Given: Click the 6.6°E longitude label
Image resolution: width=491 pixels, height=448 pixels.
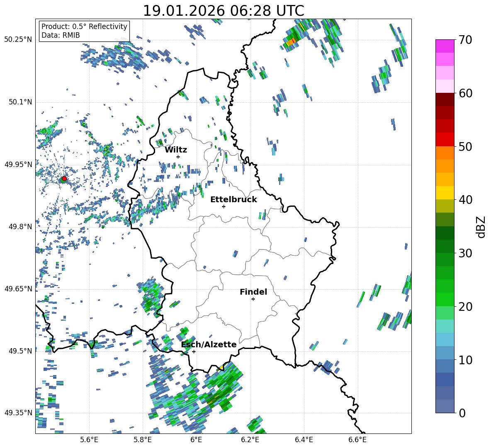Looking at the screenshot, I should (x=357, y=440).
